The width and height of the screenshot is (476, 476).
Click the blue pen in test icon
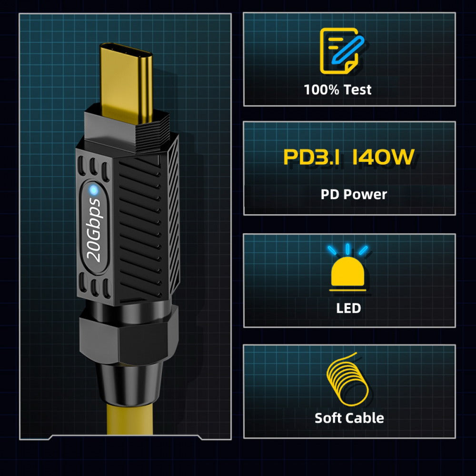[x=348, y=50]
